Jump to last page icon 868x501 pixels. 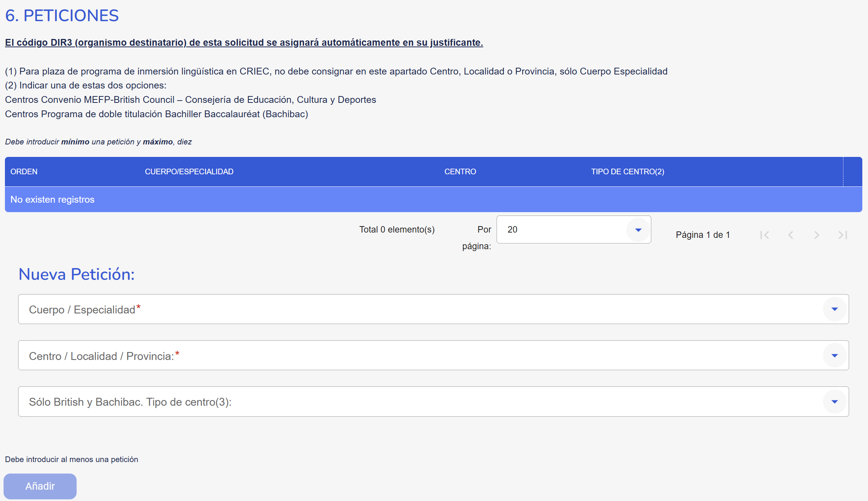point(843,235)
